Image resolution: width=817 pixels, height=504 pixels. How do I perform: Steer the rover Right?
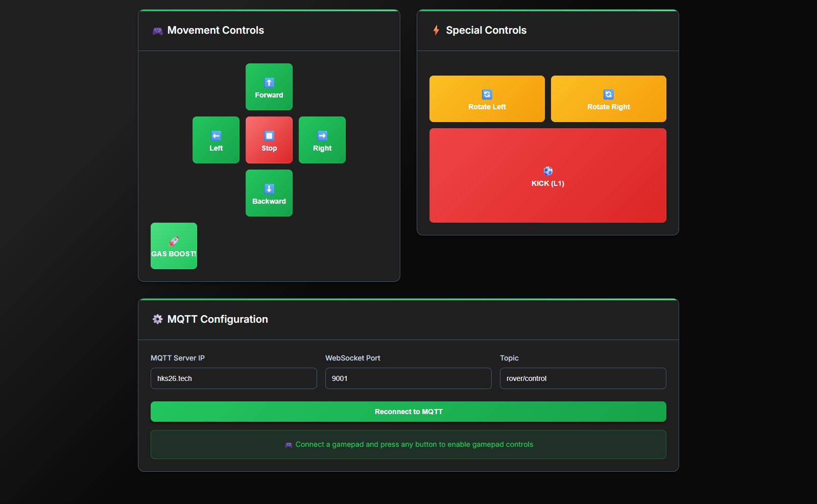coord(322,140)
